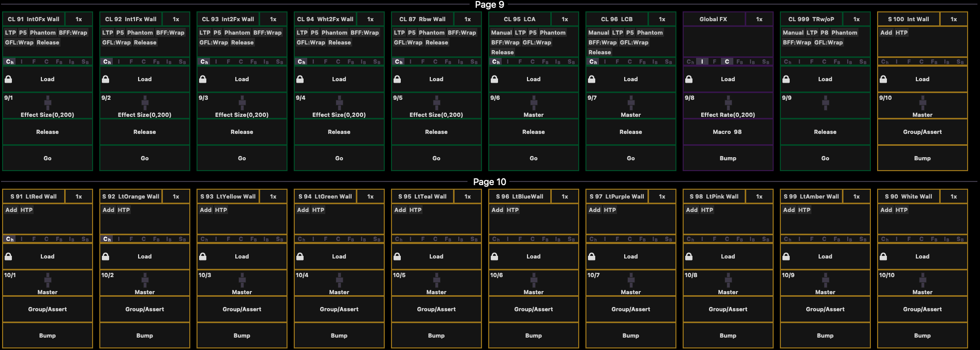Viewport: 980px width, 350px height.
Task: Toggle the C filter on Global FX
Action: tap(727, 62)
